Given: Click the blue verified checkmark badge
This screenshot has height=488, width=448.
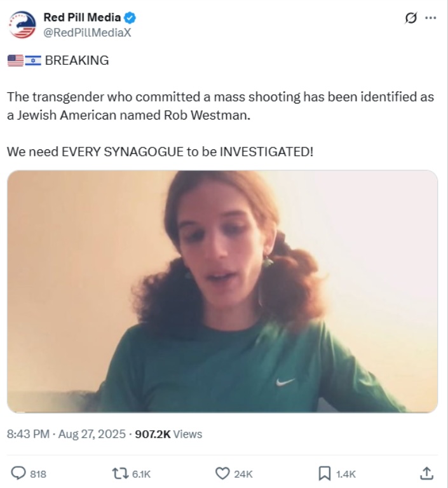Looking at the screenshot, I should tap(130, 18).
